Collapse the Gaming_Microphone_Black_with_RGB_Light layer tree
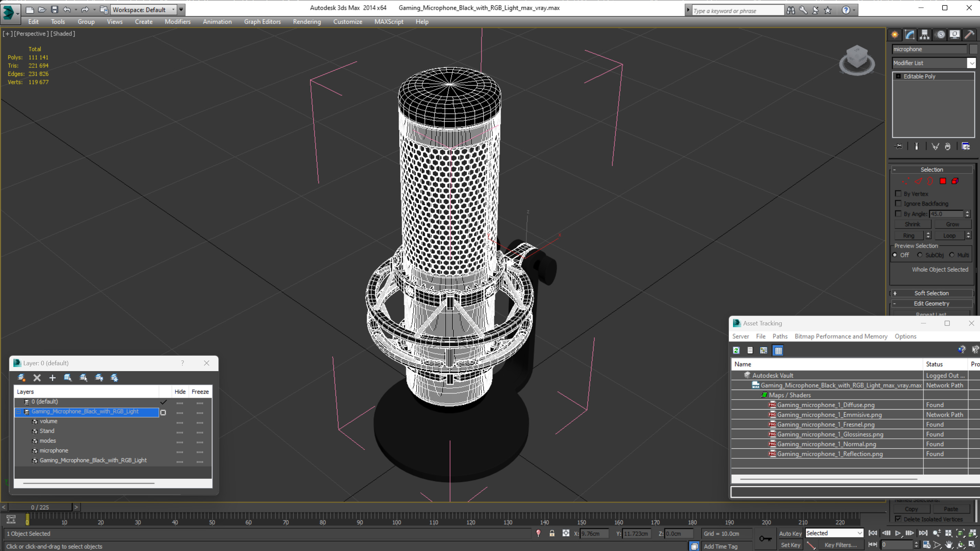The image size is (980, 551). point(18,412)
